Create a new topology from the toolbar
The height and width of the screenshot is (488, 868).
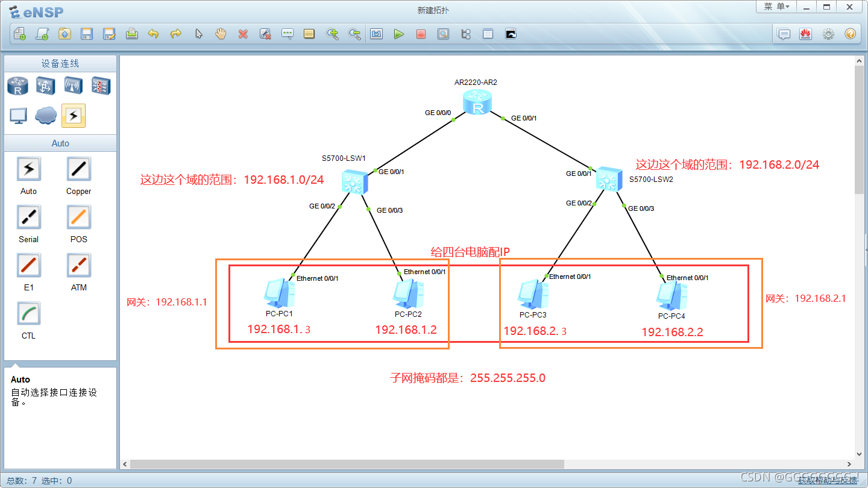pyautogui.click(x=20, y=34)
